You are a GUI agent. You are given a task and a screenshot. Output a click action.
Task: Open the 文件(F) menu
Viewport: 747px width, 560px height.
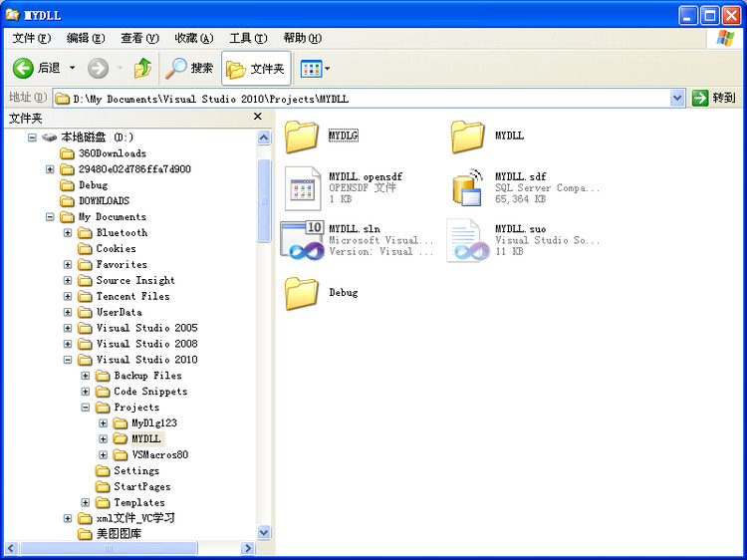(32, 38)
